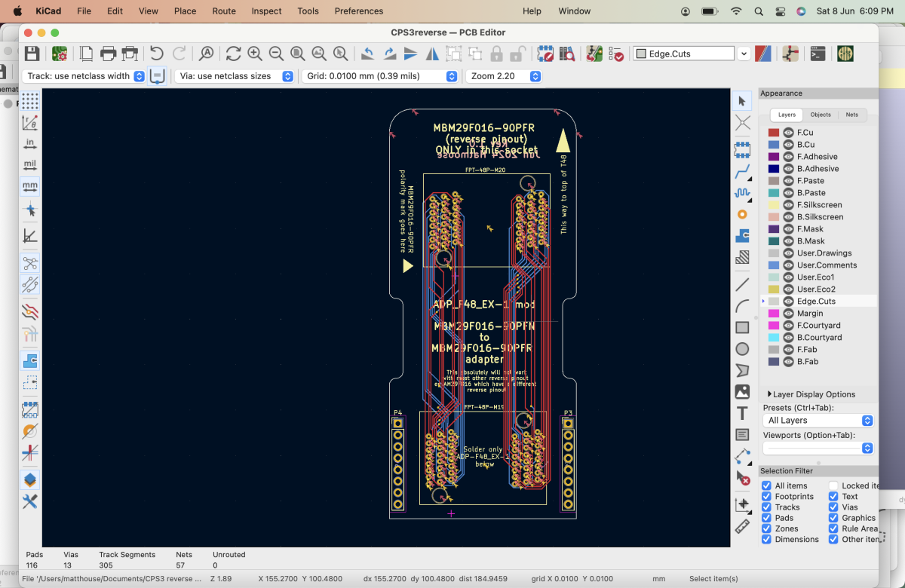The image size is (905, 588).
Task: Select the Add Filled Zone tool
Action: point(742,236)
